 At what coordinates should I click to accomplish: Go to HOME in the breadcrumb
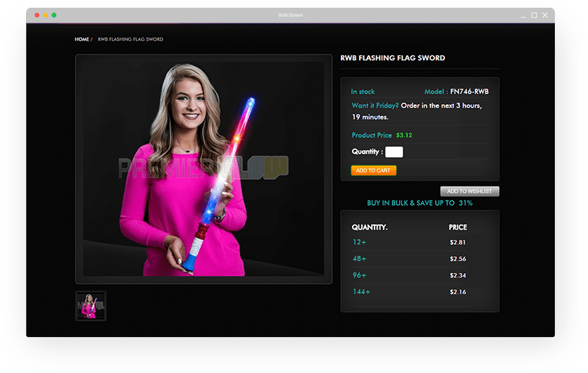(x=82, y=39)
